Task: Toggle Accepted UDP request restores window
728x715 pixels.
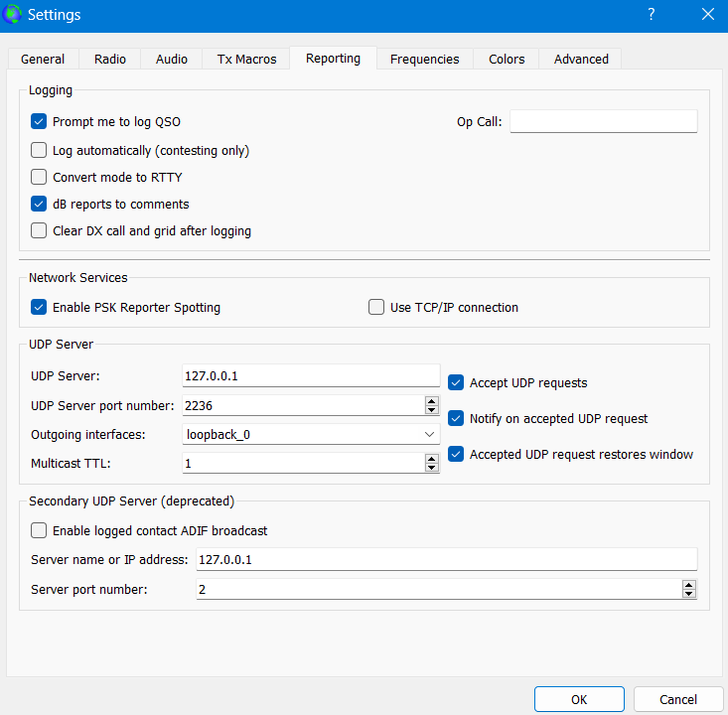Action: pyautogui.click(x=456, y=454)
